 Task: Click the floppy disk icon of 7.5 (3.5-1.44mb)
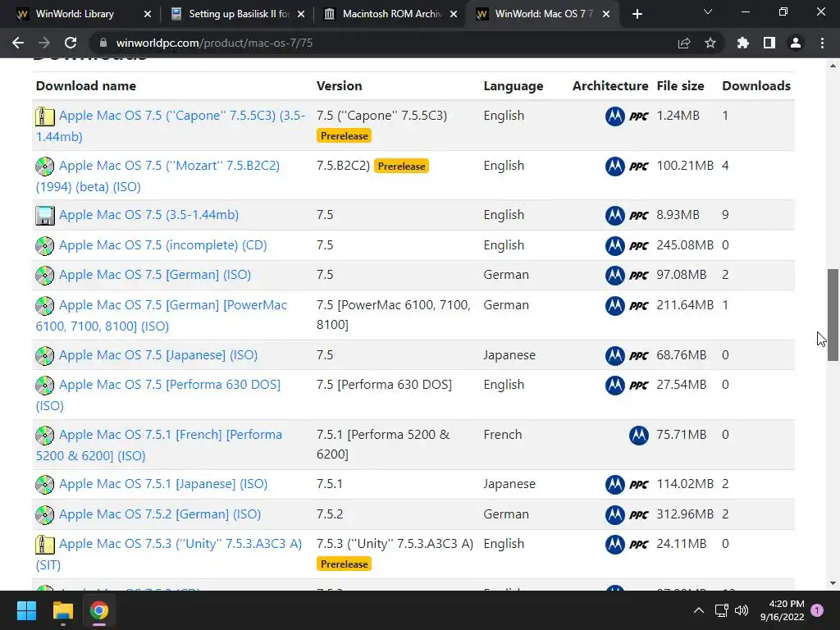point(45,216)
